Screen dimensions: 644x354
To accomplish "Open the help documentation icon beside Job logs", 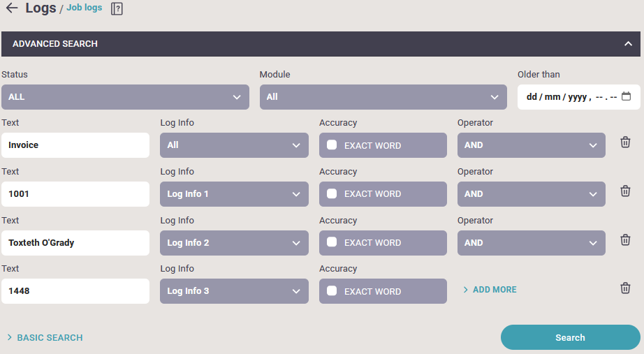I will tap(117, 8).
